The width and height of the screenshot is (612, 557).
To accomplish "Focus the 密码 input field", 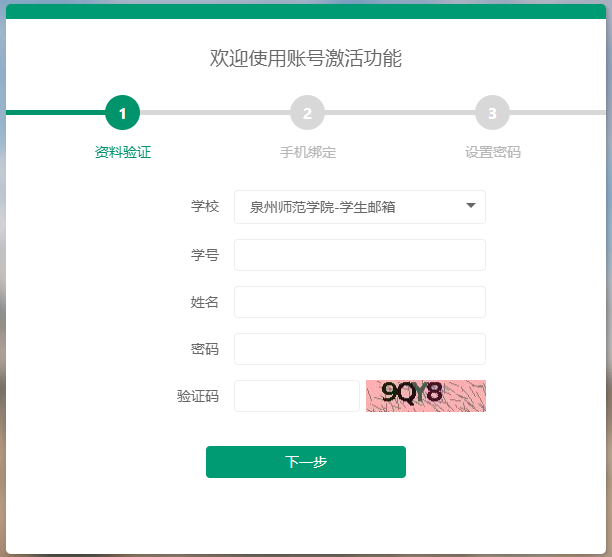I will 359,349.
